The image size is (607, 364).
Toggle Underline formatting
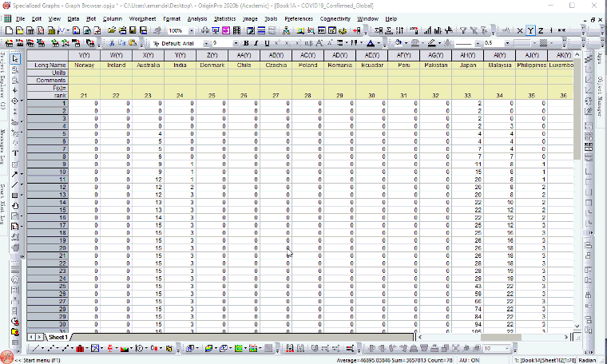point(267,43)
